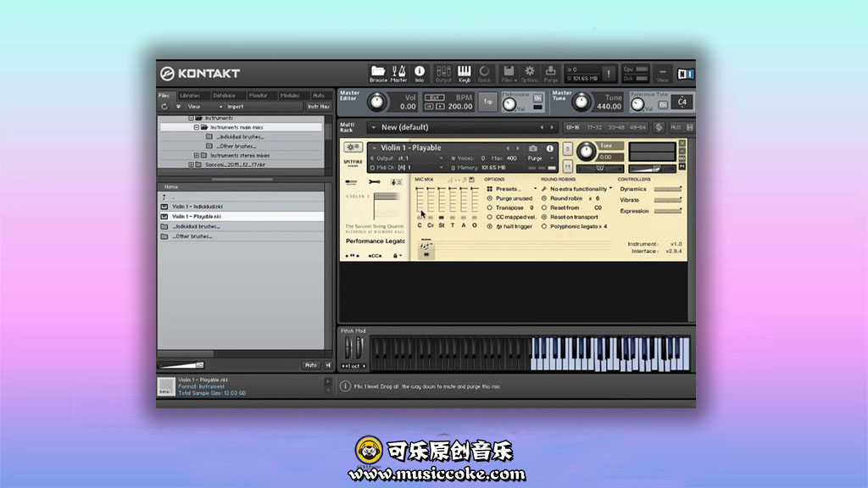Switch to the Database tab
Viewport: 868px width, 488px height.
pyautogui.click(x=224, y=96)
